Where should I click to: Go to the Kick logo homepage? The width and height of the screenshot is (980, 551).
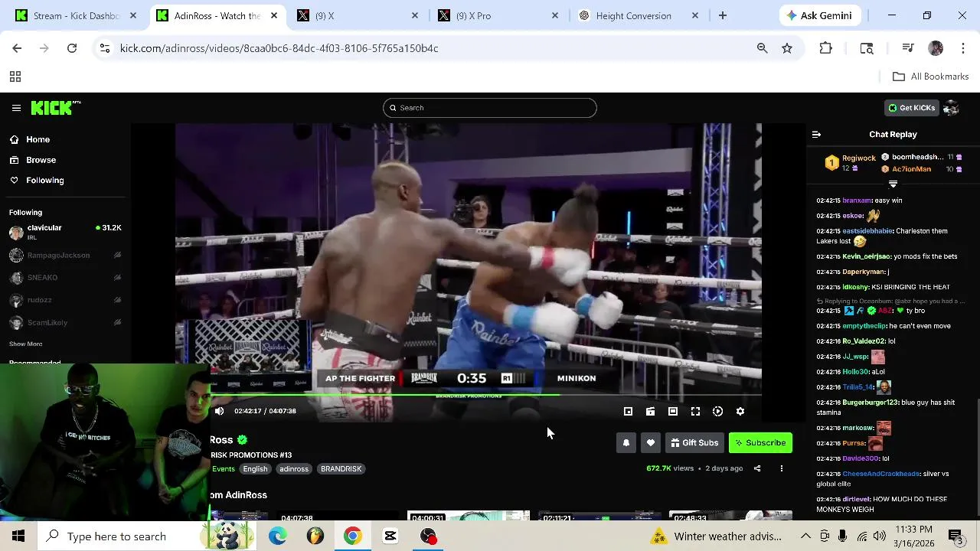(x=55, y=108)
